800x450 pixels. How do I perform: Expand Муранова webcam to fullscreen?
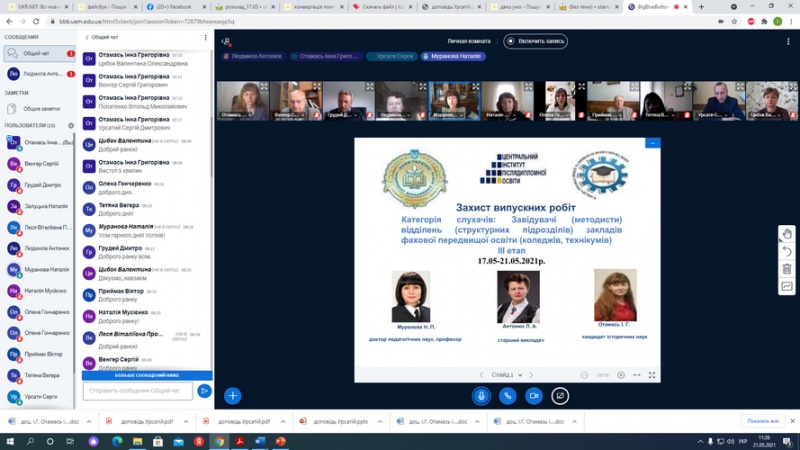pyautogui.click(x=476, y=87)
